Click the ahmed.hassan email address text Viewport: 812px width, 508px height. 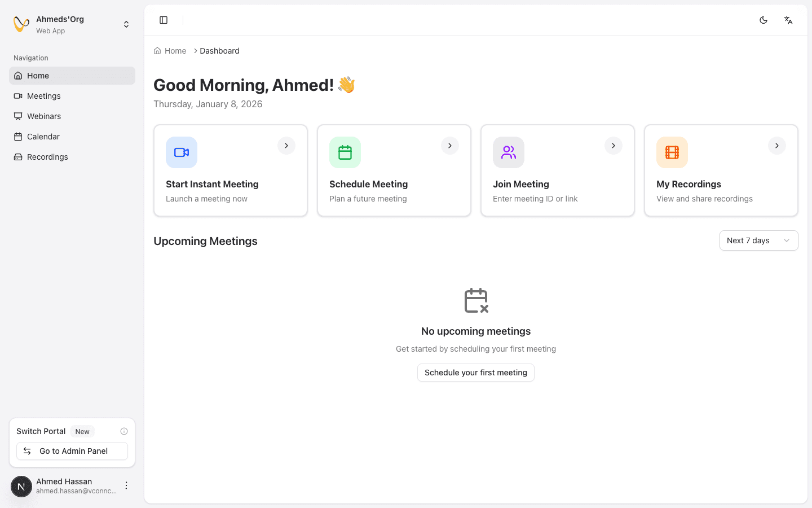coord(77,491)
